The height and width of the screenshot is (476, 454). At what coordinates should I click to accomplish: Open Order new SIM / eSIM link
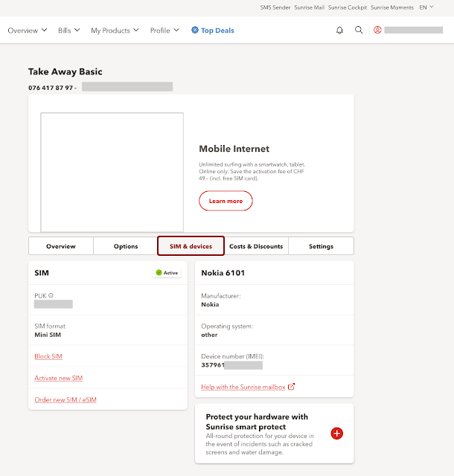(65, 399)
